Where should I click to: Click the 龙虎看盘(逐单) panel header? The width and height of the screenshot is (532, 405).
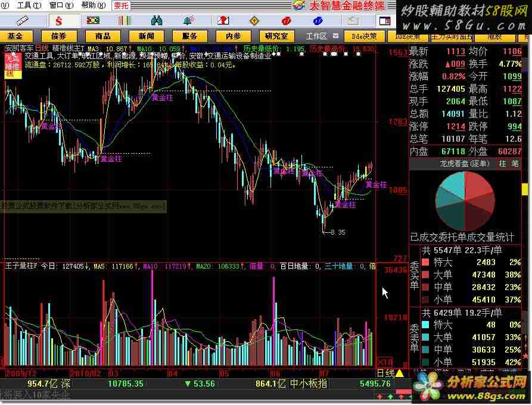pyautogui.click(x=465, y=164)
